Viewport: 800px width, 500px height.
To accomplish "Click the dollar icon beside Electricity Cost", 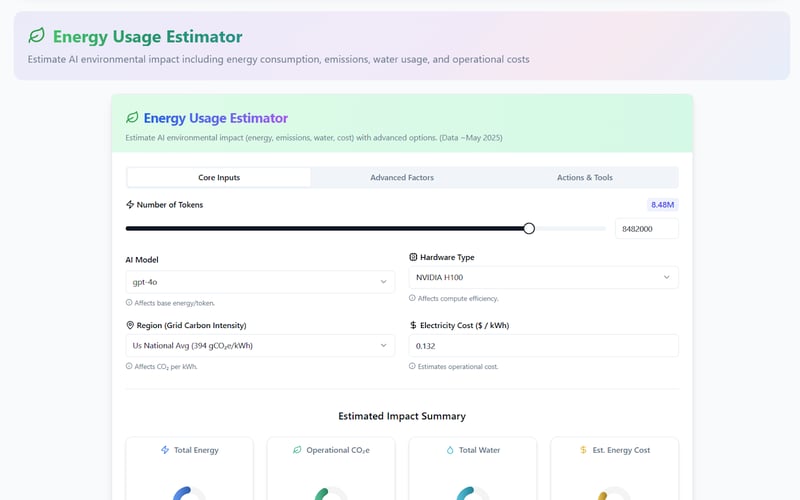I will [413, 325].
